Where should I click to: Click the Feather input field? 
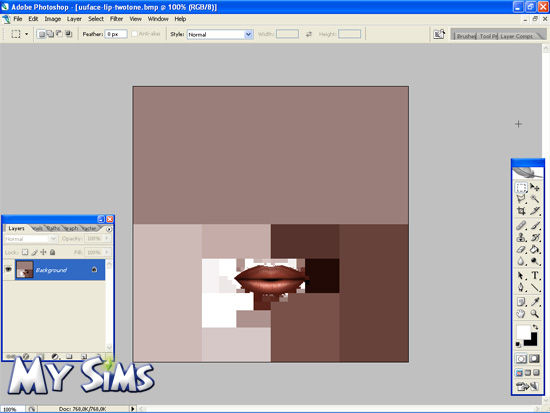(116, 34)
